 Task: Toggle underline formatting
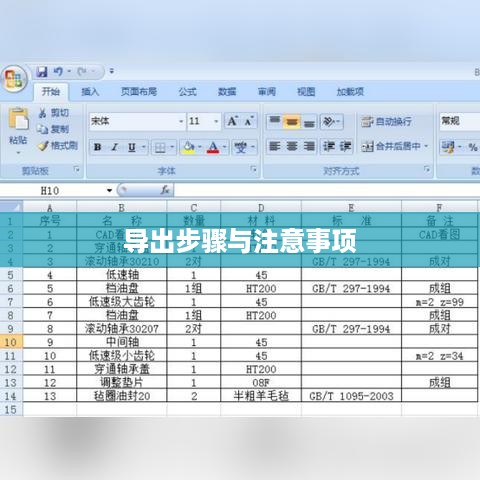(x=132, y=147)
